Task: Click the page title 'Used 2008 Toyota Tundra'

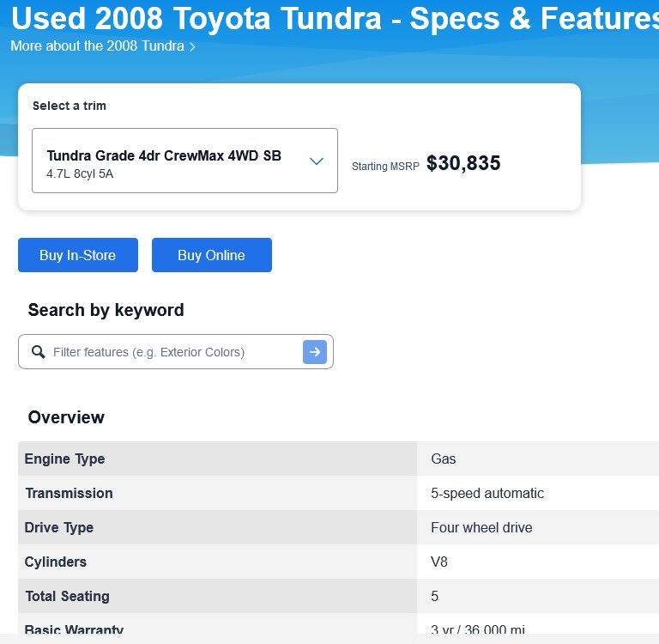Action: pos(196,19)
